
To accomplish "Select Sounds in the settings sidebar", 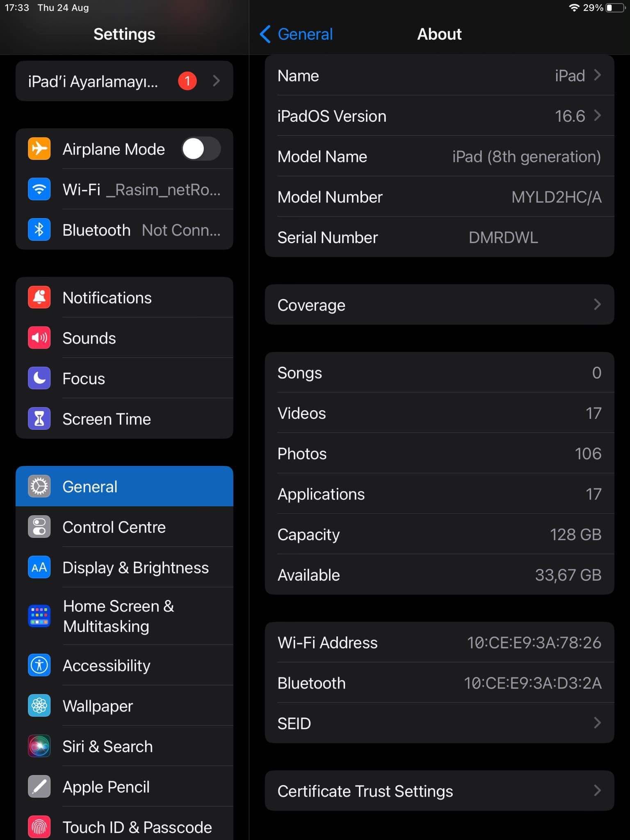I will (x=124, y=338).
